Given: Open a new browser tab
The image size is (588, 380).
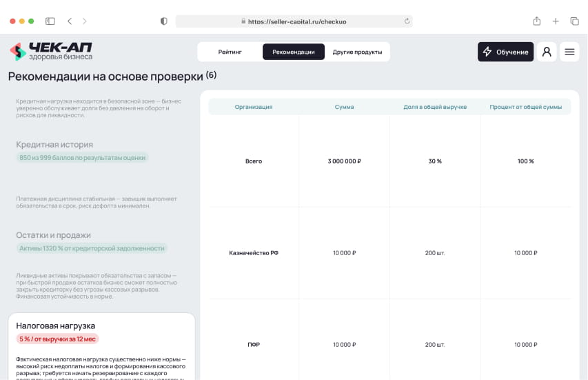Looking at the screenshot, I should [556, 21].
